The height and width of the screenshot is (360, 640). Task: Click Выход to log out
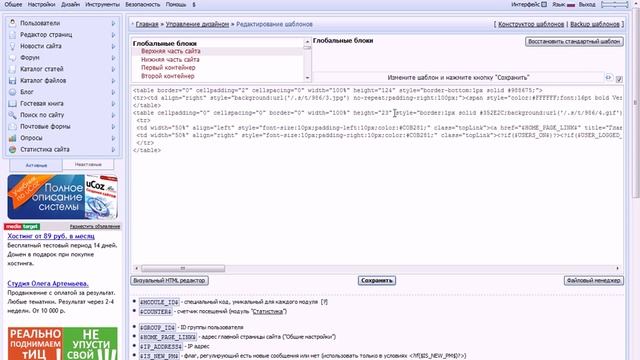point(587,4)
